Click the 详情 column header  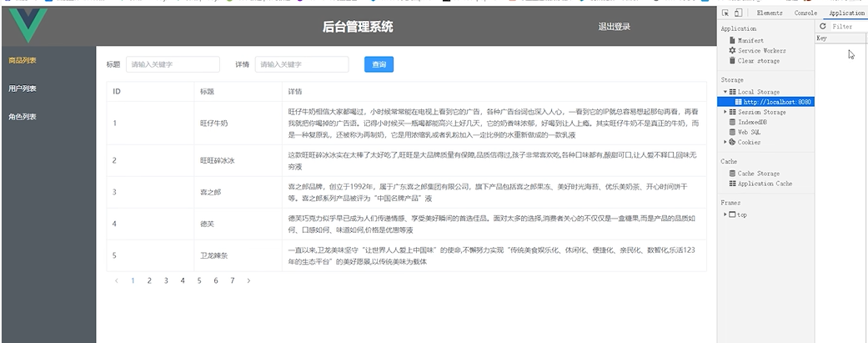click(494, 92)
